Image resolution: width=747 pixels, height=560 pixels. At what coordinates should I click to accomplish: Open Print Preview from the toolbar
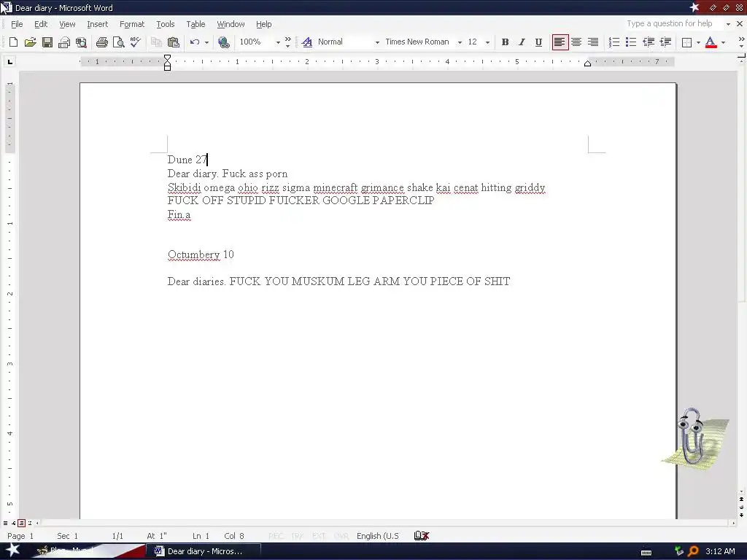pyautogui.click(x=119, y=42)
